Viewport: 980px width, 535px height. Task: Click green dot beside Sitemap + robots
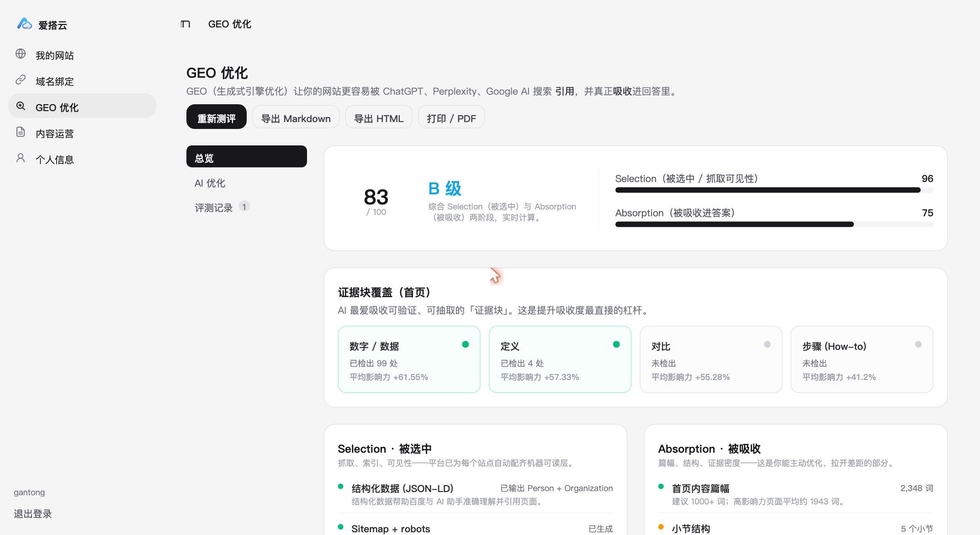(341, 527)
